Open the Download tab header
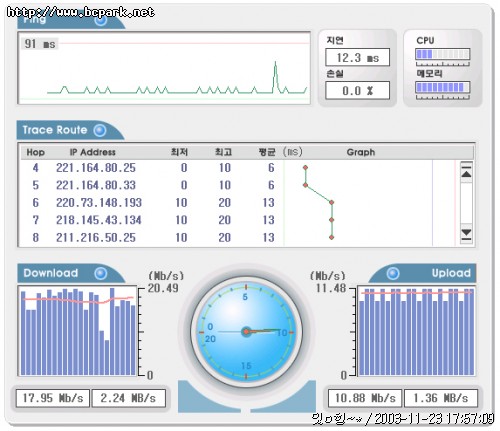The height and width of the screenshot is (431, 500). (71, 273)
